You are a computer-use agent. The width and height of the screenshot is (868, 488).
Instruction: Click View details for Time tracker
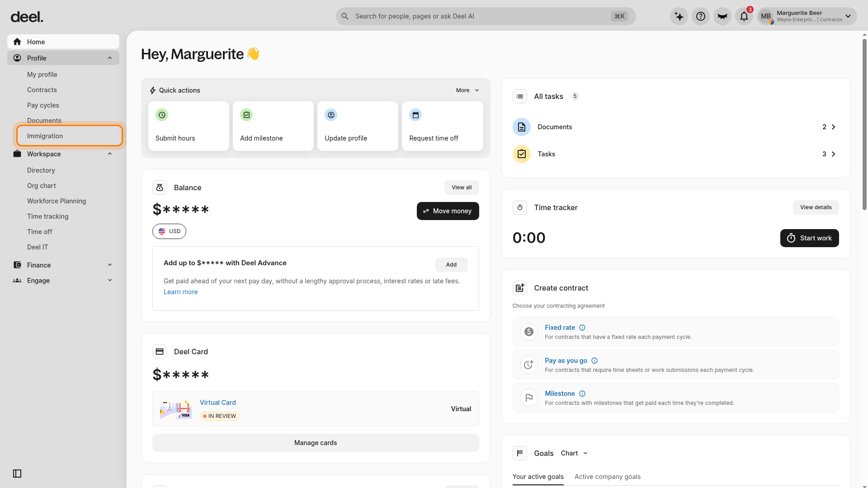click(x=816, y=207)
